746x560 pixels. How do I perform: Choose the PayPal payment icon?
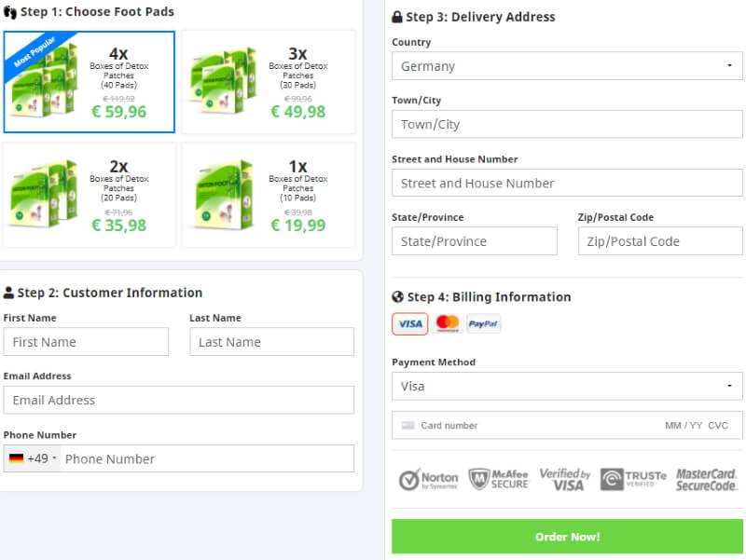484,323
